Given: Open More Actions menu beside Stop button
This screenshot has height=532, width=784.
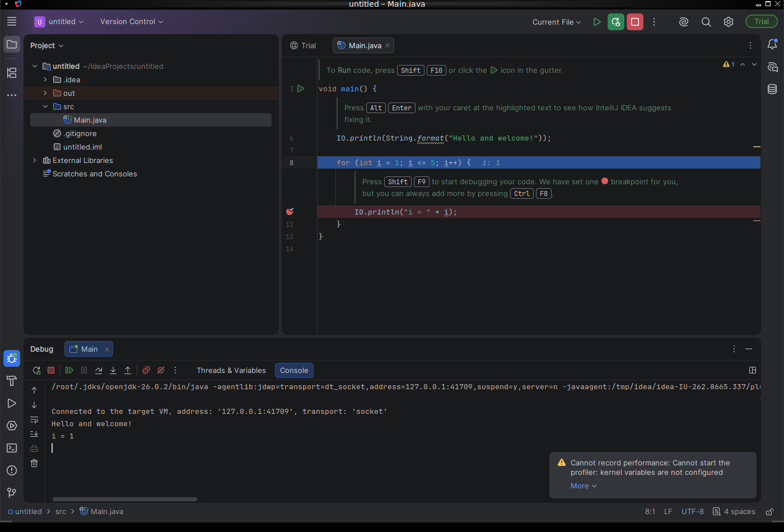Looking at the screenshot, I should click(x=654, y=22).
